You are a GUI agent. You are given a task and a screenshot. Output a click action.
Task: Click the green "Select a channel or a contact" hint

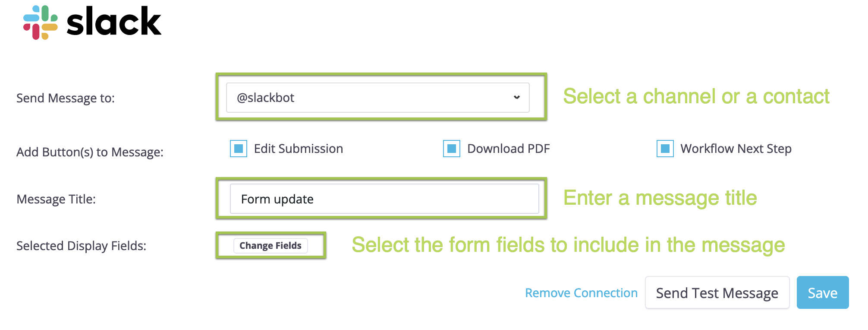[x=696, y=96]
